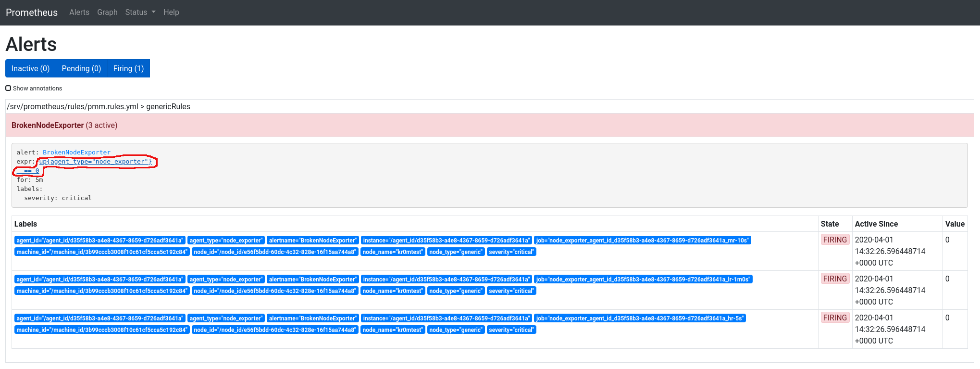This screenshot has height=369, width=980.
Task: Open the up{agent_type="node_exporter"} expression link
Action: 95,162
